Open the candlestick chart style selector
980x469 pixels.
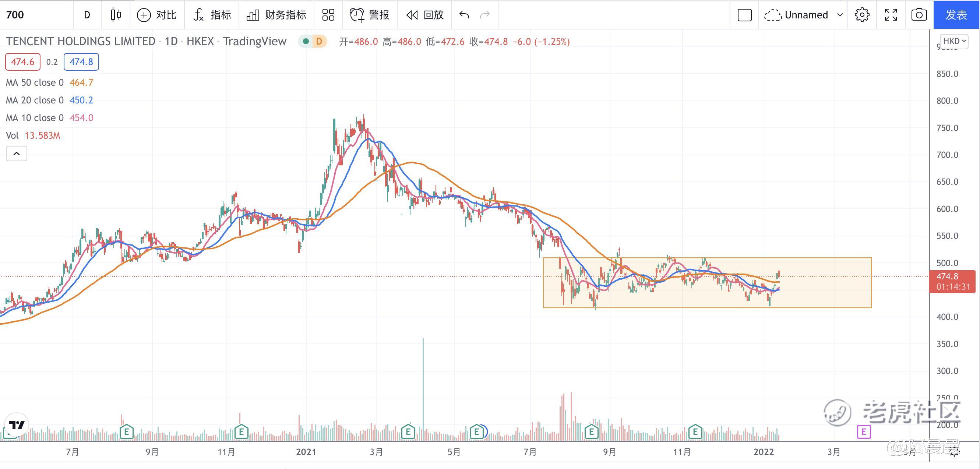pyautogui.click(x=116, y=15)
